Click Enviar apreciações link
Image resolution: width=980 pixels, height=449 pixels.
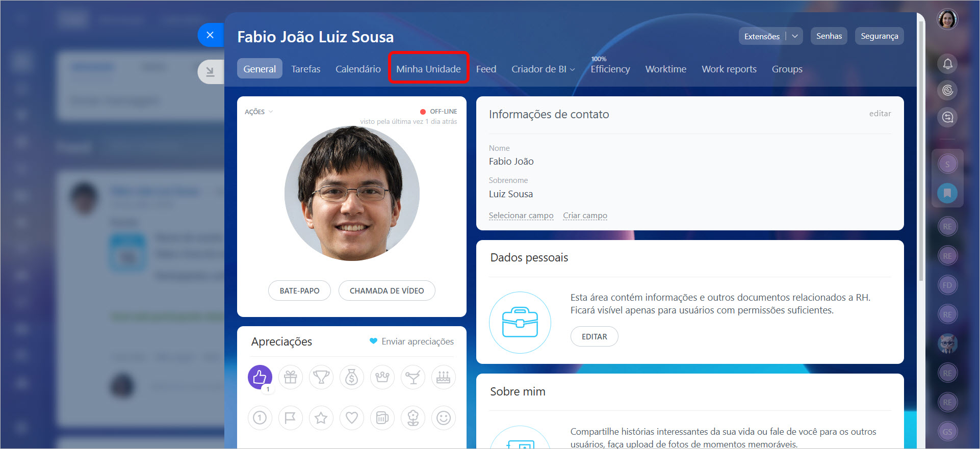tap(411, 341)
